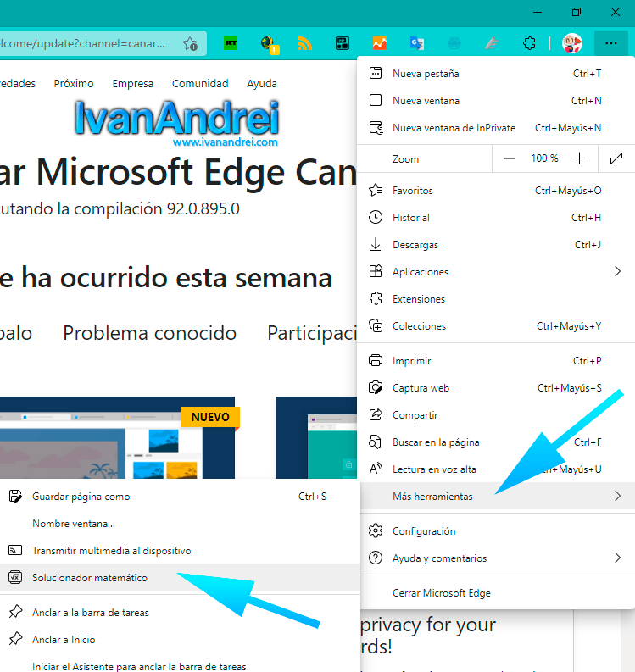Open the RT extension icon in toolbar
The image size is (635, 672).
click(x=231, y=43)
